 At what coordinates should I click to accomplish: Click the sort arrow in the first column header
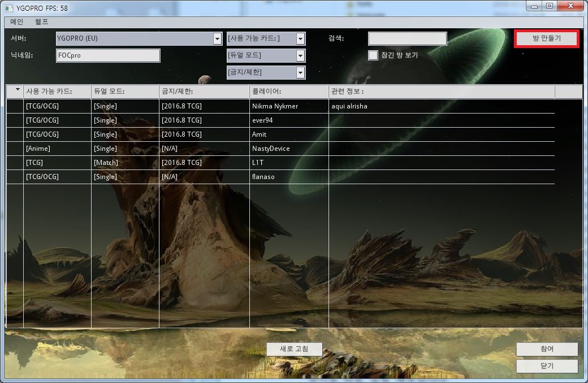(x=18, y=90)
